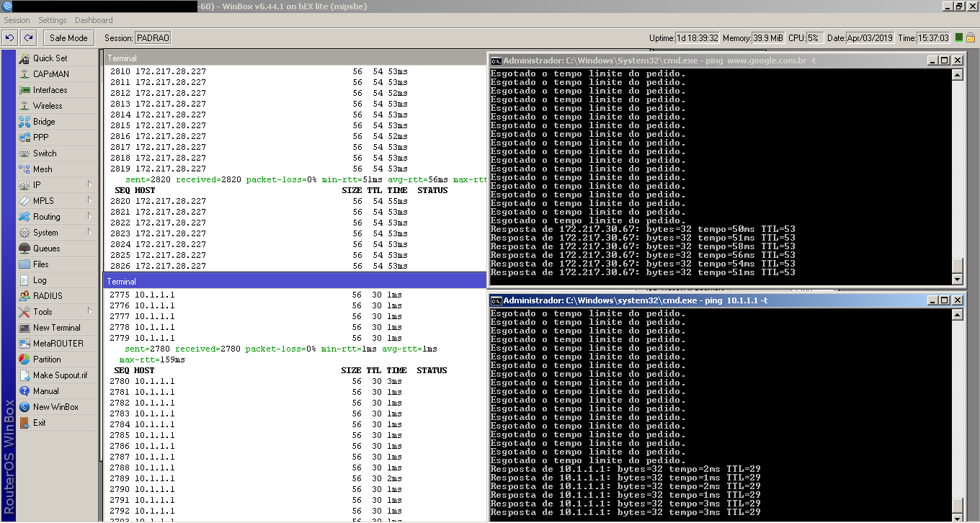The height and width of the screenshot is (523, 980).
Task: Open the Session menu
Action: point(17,20)
